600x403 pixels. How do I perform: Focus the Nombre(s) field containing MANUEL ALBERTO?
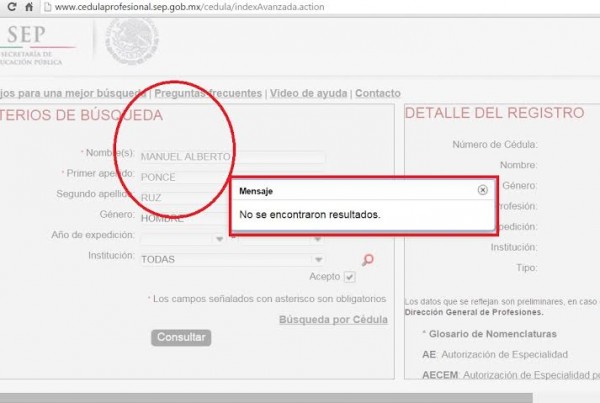click(x=233, y=157)
